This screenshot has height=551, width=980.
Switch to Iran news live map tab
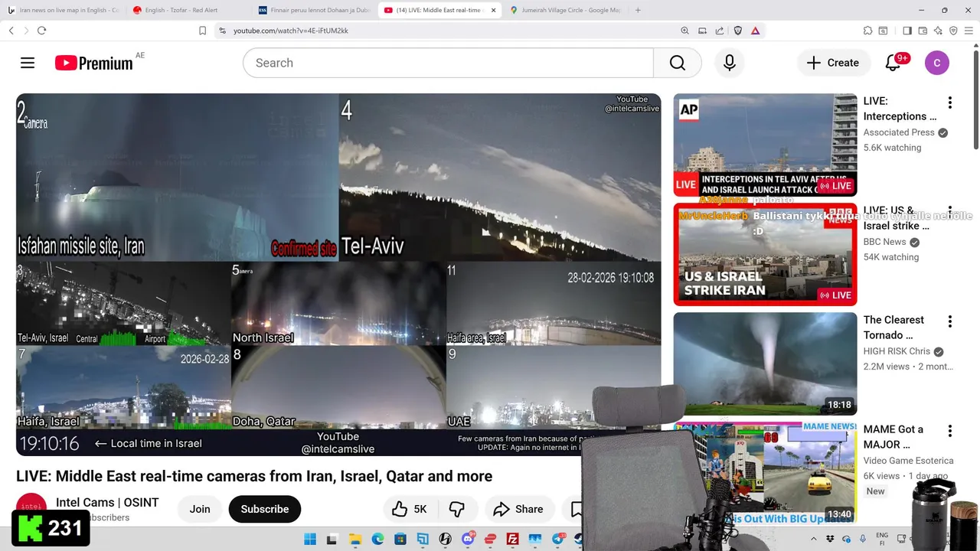point(64,10)
